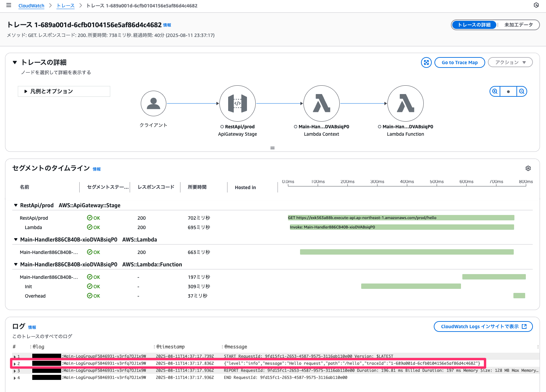Click the log table column options dots
The width and height of the screenshot is (546, 392).
(538, 347)
